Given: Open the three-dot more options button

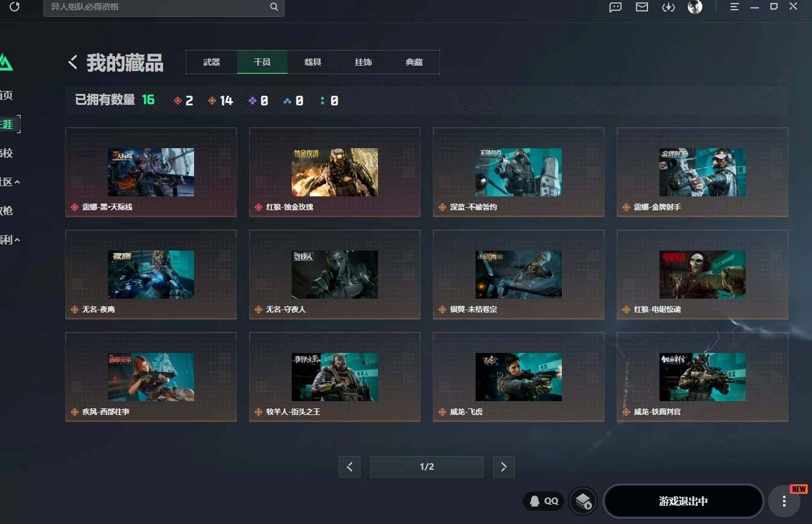Looking at the screenshot, I should pyautogui.click(x=784, y=501).
